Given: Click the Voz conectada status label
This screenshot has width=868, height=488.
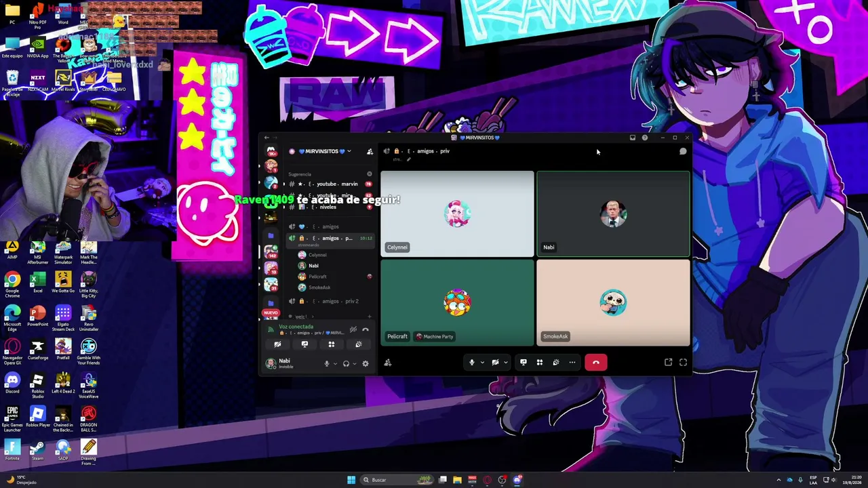Looking at the screenshot, I should [296, 327].
